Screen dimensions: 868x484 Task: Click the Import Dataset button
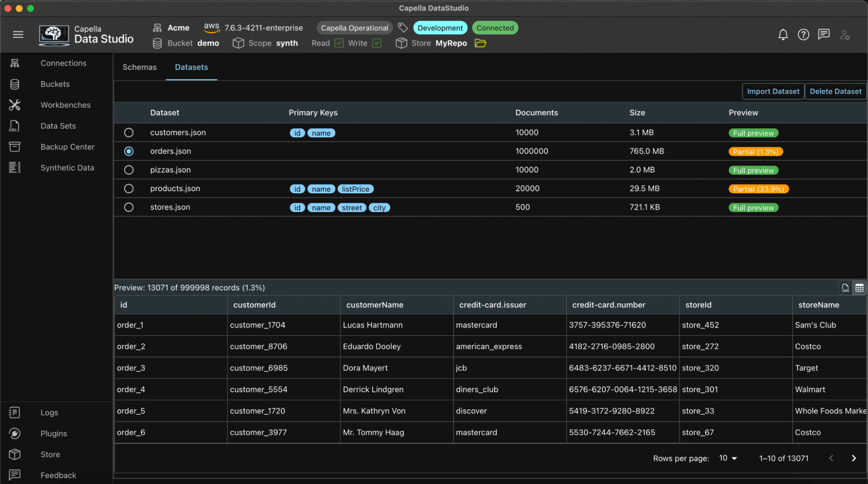[x=773, y=91]
